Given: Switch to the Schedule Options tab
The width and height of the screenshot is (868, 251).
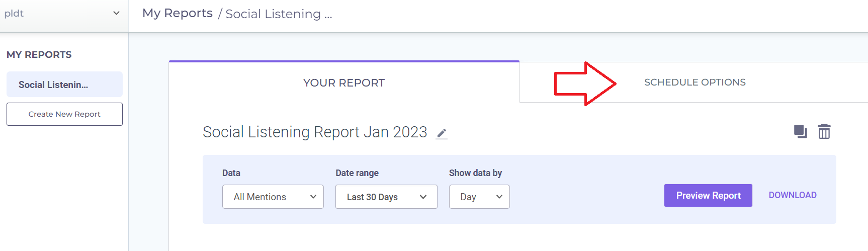Looking at the screenshot, I should (695, 82).
